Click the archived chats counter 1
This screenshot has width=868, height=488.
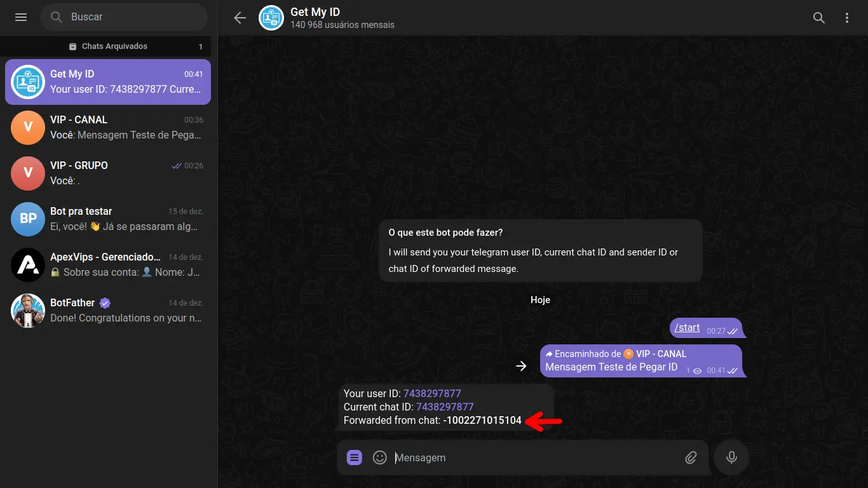201,46
